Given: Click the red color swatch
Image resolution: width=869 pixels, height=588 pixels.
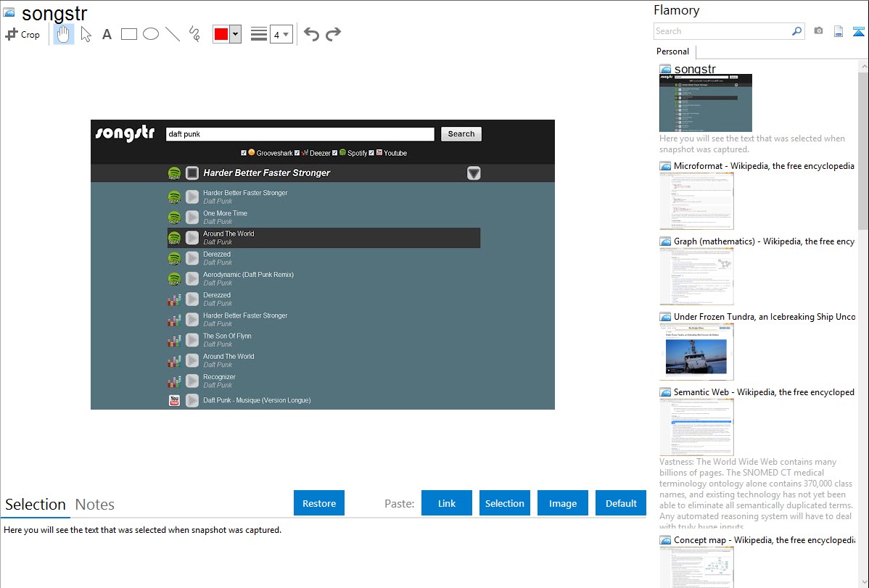Looking at the screenshot, I should click(221, 34).
